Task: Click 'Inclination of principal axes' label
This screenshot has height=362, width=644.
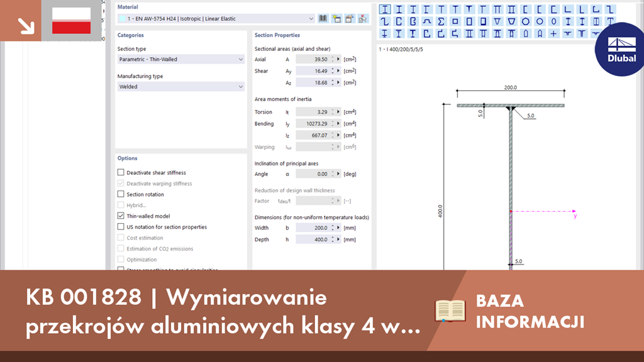Action: pos(286,163)
